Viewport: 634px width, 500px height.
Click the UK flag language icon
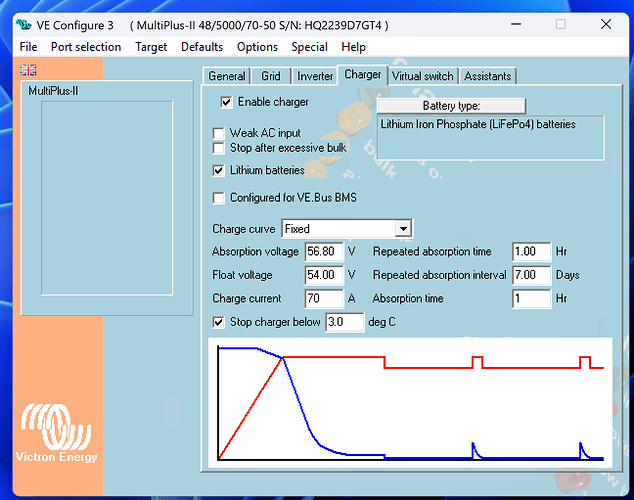click(28, 70)
